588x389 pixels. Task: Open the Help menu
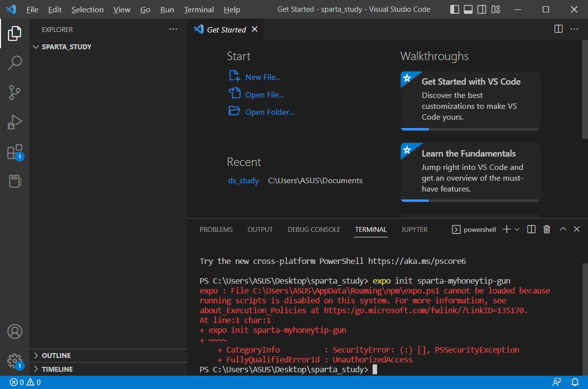pyautogui.click(x=232, y=9)
